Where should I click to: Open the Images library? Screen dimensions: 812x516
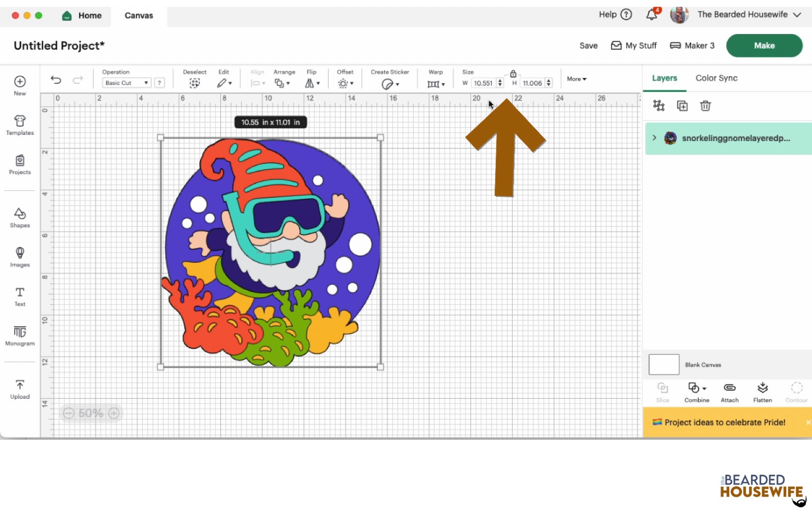click(x=20, y=257)
